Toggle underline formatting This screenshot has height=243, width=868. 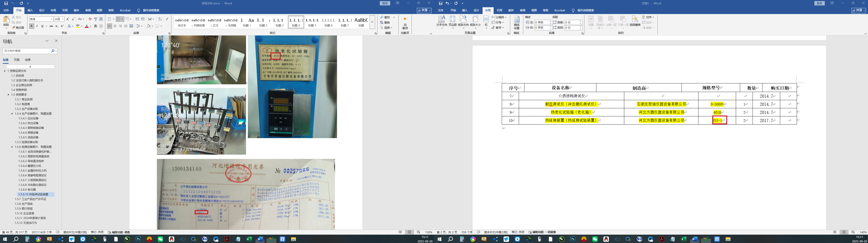pos(42,26)
